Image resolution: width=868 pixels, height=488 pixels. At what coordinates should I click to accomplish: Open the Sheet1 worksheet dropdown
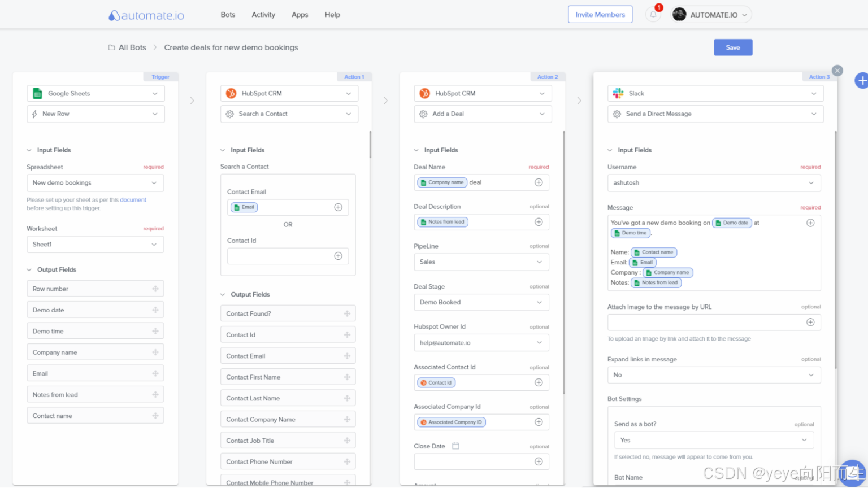pyautogui.click(x=95, y=245)
